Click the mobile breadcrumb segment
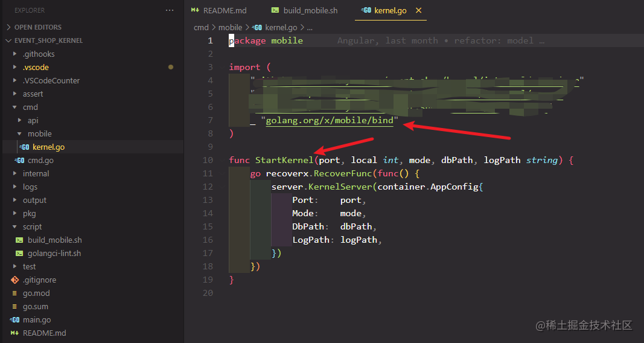644x343 pixels. [230, 28]
